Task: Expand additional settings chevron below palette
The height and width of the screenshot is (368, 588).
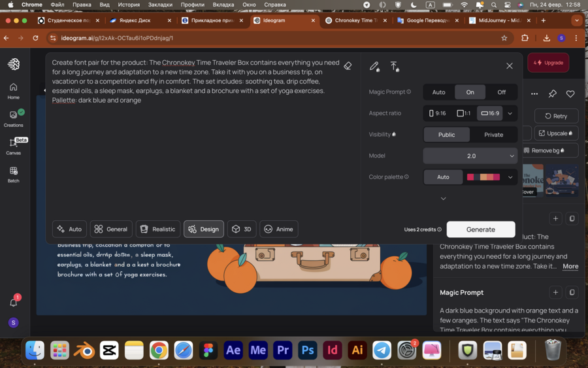Action: pos(443,199)
